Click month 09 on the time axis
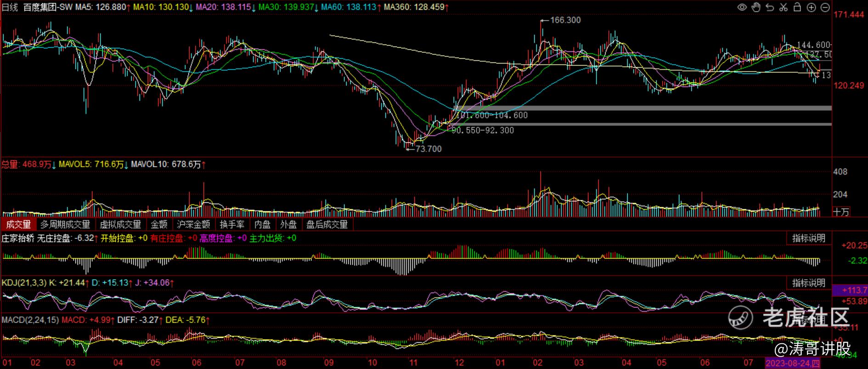The image size is (868, 369). tap(329, 363)
